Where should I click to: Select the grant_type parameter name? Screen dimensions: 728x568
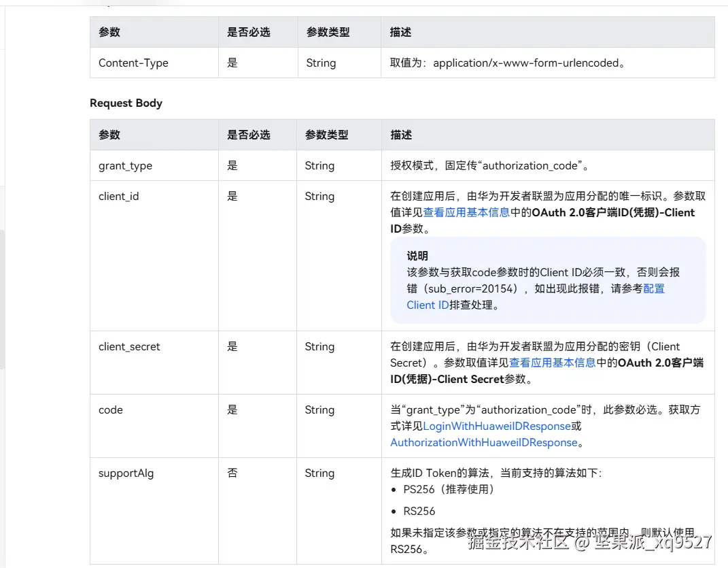[x=125, y=166]
